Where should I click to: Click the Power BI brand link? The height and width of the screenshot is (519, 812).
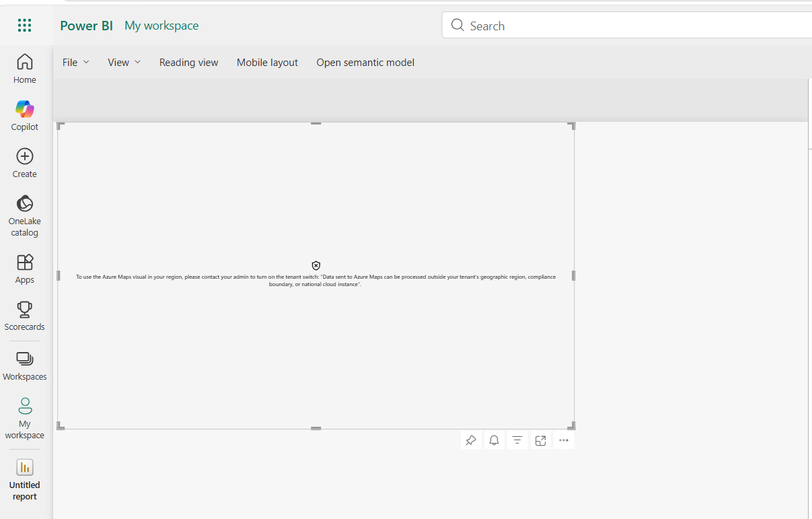[x=87, y=26]
